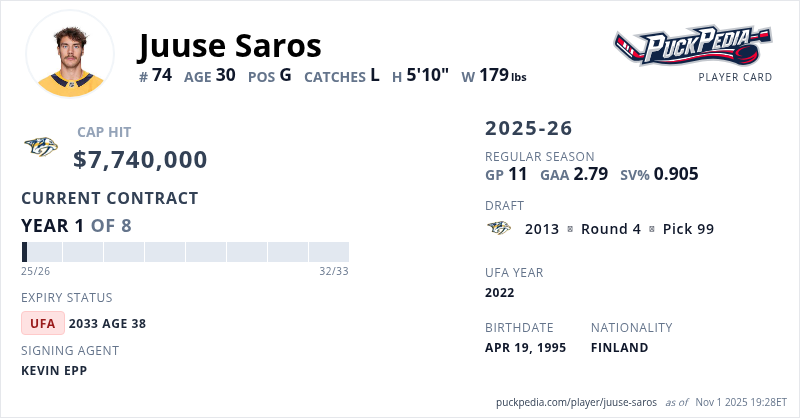Click the Year 1 of 8 label
Screen dimensions: 800x418
click(x=76, y=226)
